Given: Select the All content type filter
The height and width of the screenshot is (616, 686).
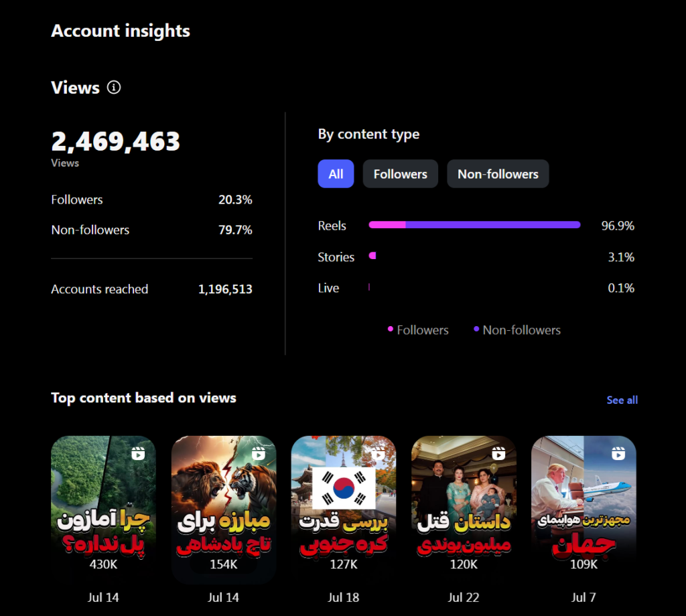Looking at the screenshot, I should pyautogui.click(x=336, y=174).
